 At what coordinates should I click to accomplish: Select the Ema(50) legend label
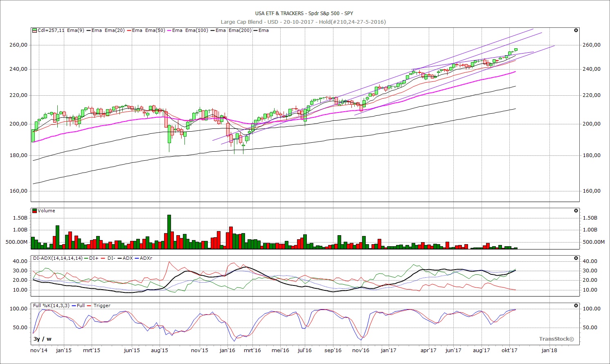(x=155, y=30)
